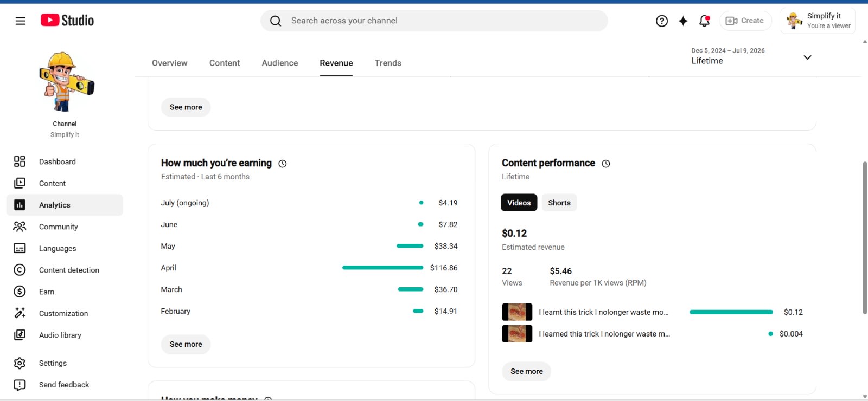The image size is (868, 401).
Task: Switch to the Overview tab
Action: pos(170,63)
